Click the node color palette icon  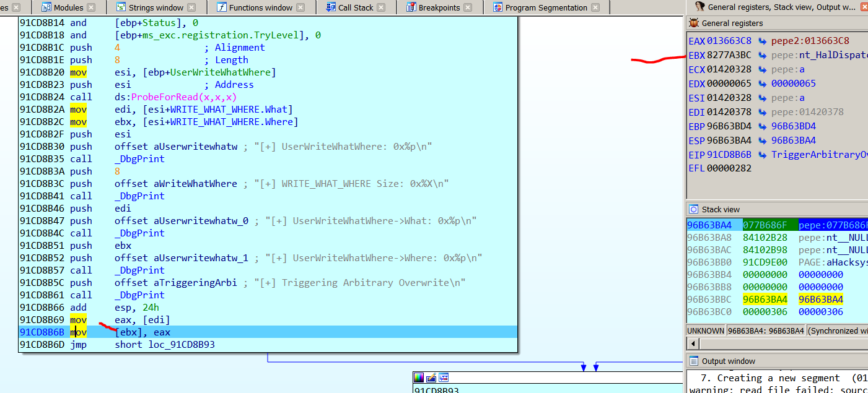tap(419, 378)
